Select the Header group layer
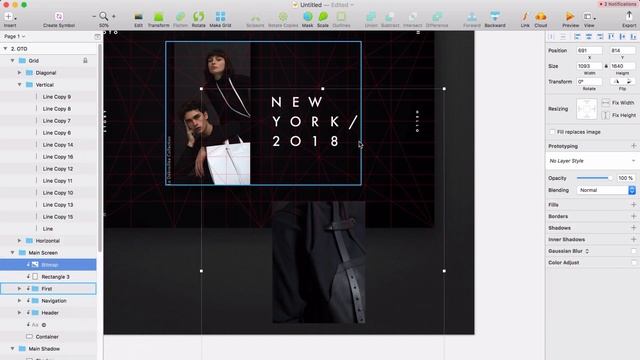640x360 pixels. tap(49, 313)
